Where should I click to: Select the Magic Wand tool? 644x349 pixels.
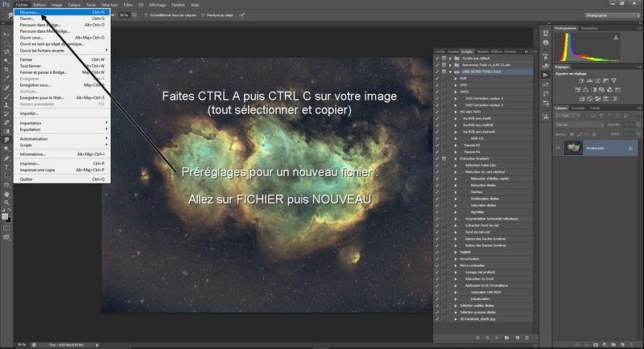pyautogui.click(x=6, y=60)
